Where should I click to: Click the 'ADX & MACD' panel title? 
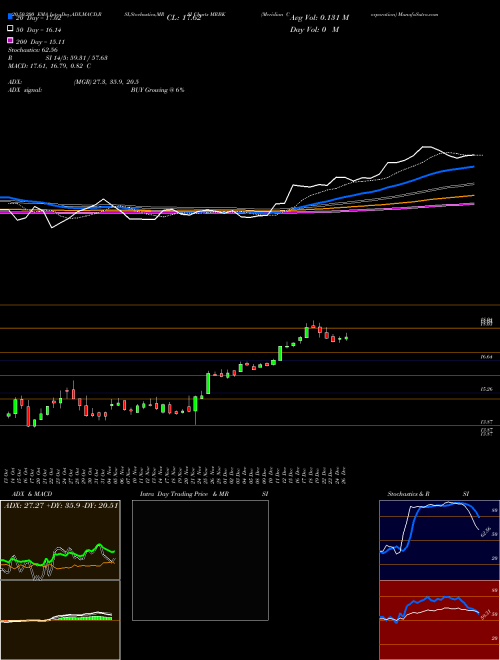pos(32,494)
